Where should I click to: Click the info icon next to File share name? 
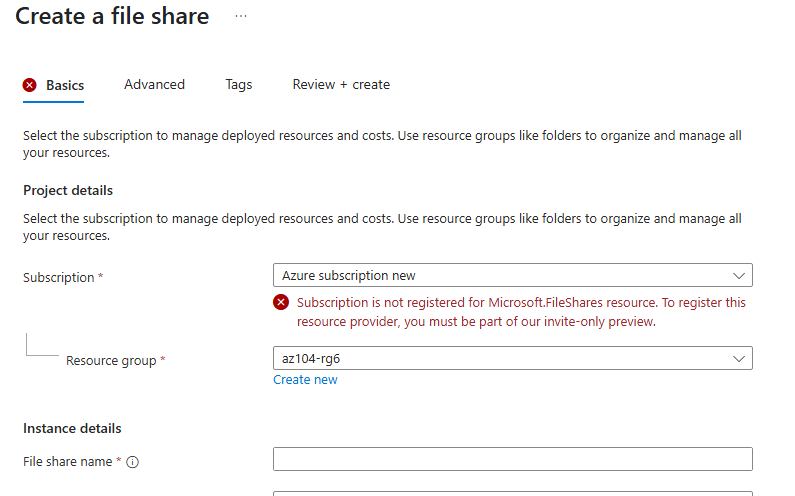point(132,462)
